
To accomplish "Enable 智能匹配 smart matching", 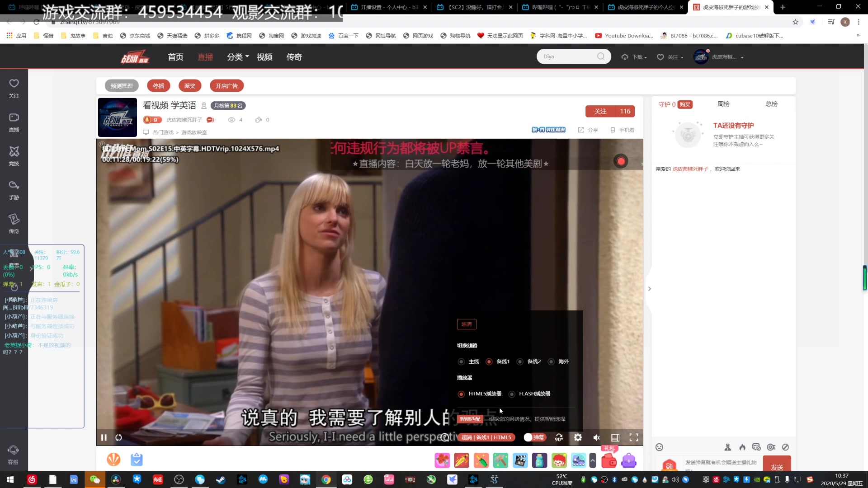I will tap(470, 419).
